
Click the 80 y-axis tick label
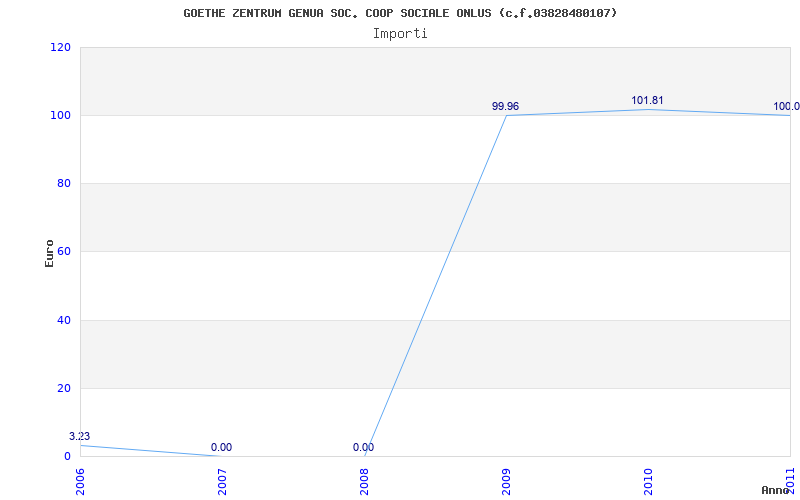(x=63, y=184)
